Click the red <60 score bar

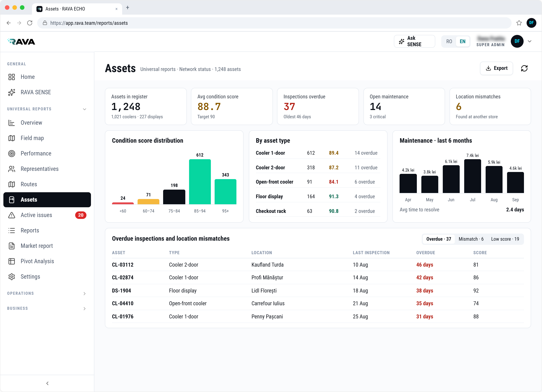click(x=123, y=203)
